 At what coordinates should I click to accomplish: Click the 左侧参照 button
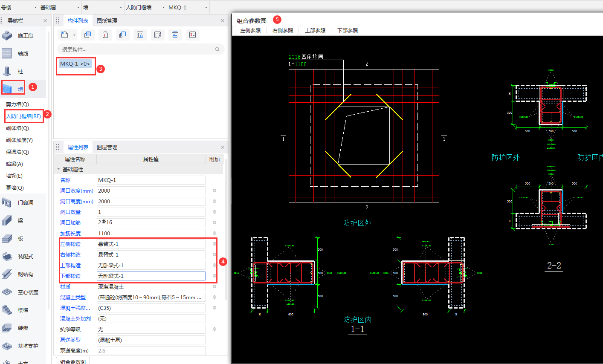250,30
